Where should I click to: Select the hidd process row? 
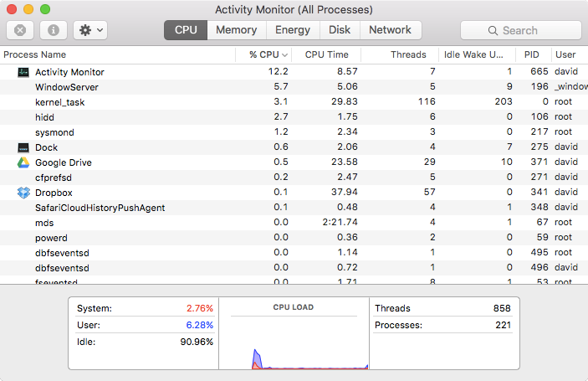[x=294, y=117]
